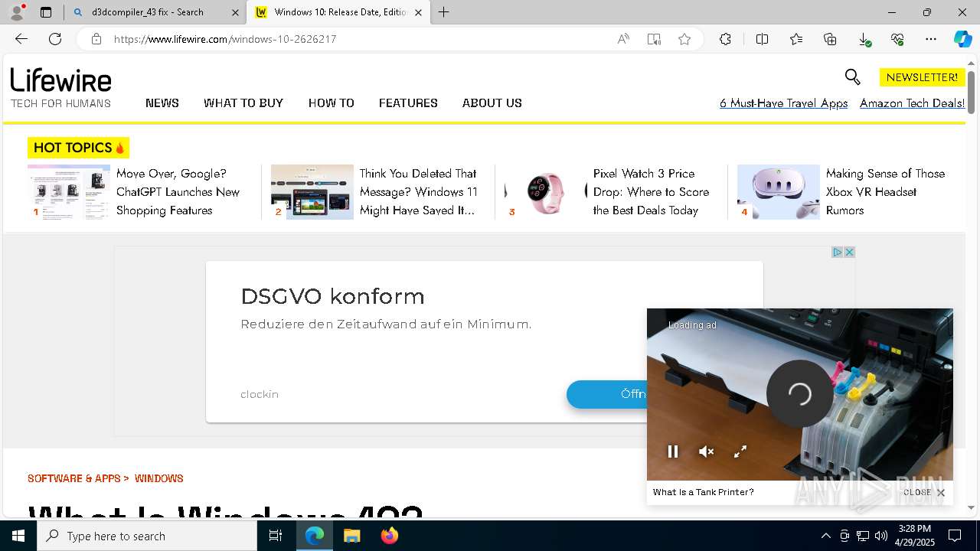Open Windows 11 deleted message article thumbnail
This screenshot has width=980, height=551.
tap(312, 192)
